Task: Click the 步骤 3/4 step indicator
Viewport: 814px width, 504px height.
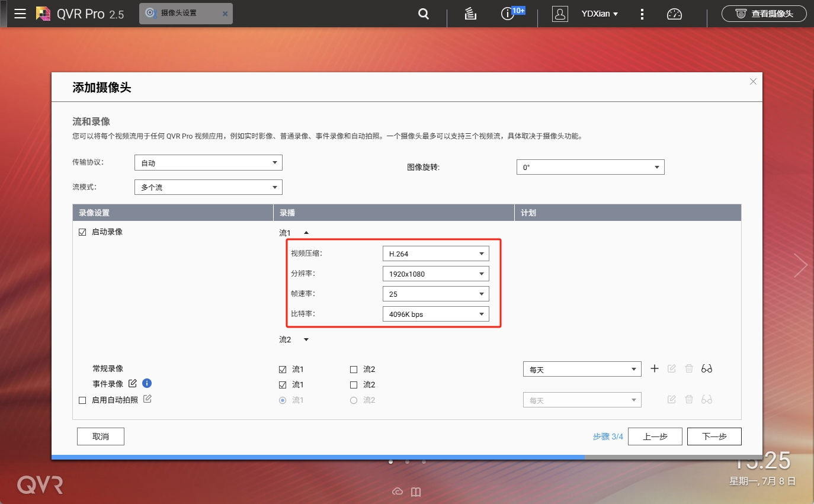Action: [x=608, y=436]
